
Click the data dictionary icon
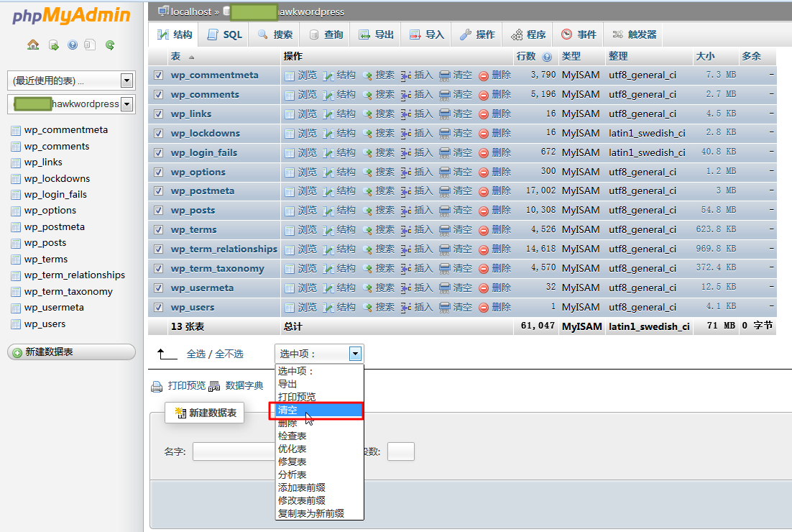[214, 387]
